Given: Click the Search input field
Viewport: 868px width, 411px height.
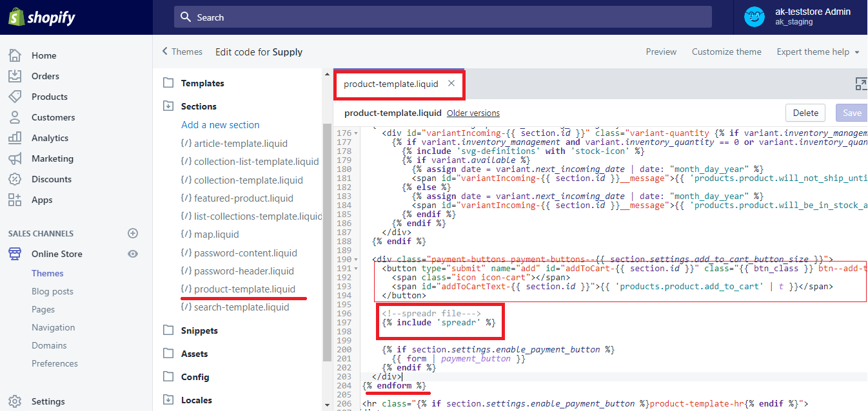Looking at the screenshot, I should point(443,17).
